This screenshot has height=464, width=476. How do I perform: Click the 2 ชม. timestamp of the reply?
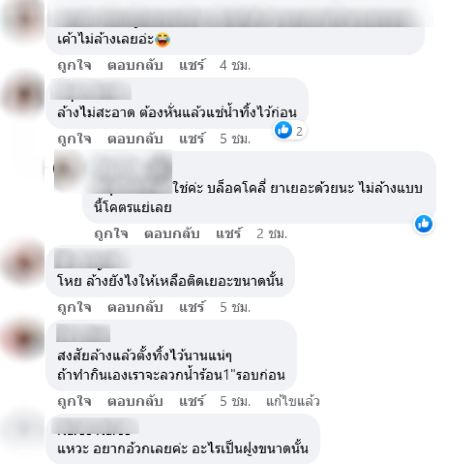[272, 233]
